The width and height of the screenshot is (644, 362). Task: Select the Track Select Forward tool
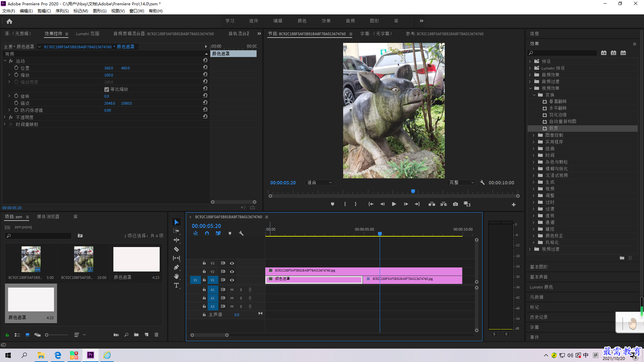(x=176, y=231)
